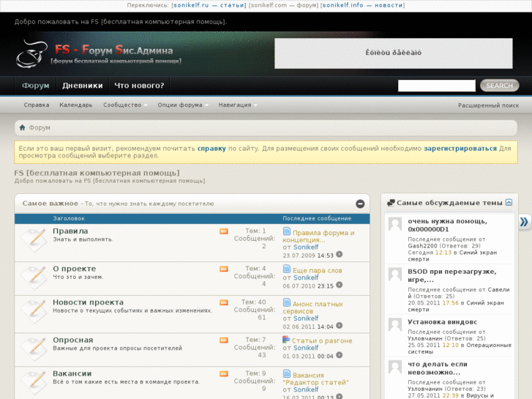Switch to the Дневники tab

(83, 86)
